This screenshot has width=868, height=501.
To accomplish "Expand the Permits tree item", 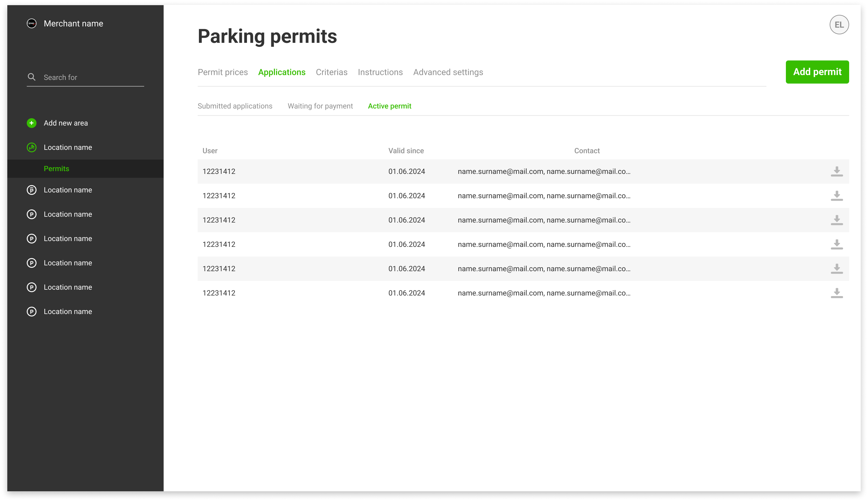I will coord(56,168).
